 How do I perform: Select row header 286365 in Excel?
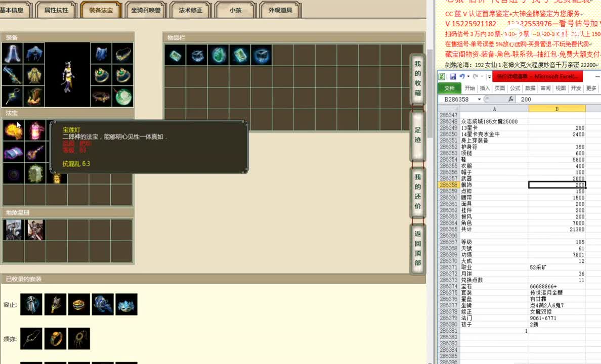click(x=449, y=230)
